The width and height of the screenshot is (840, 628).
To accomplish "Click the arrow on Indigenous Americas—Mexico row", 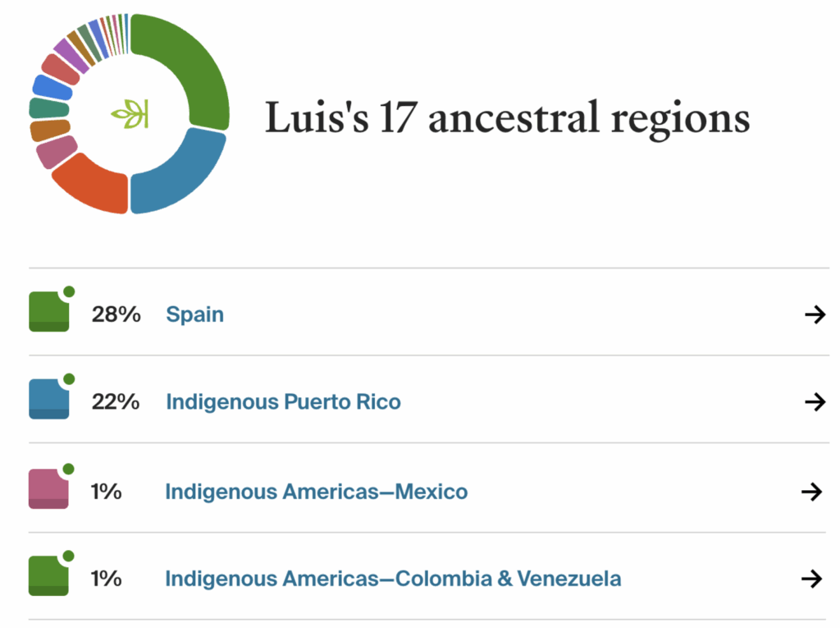I will point(811,492).
